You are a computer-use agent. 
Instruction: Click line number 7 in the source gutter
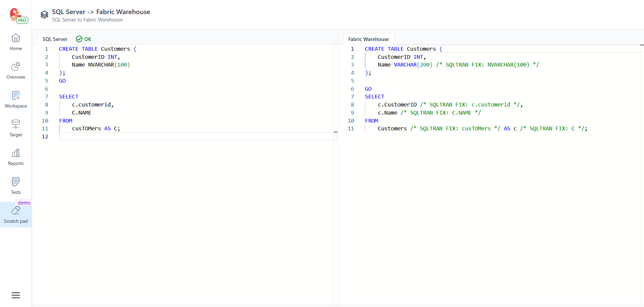coord(47,97)
